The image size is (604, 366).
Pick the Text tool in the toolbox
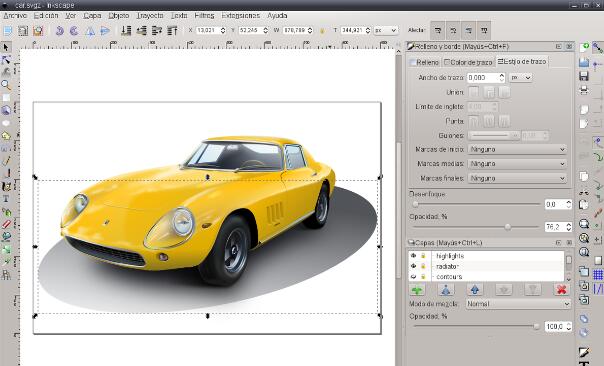point(6,199)
